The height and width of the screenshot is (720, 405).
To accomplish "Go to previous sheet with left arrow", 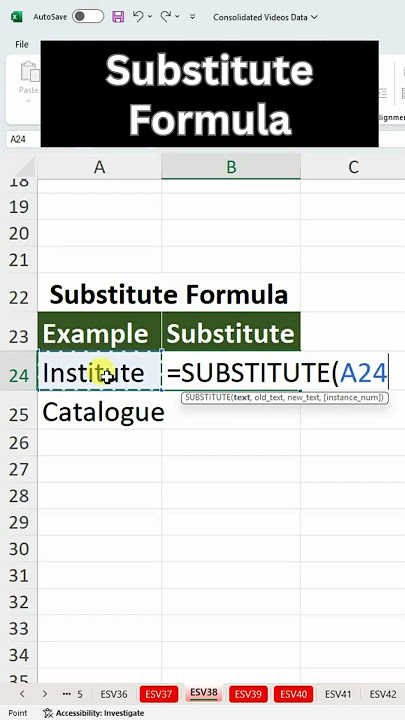I will point(22,693).
